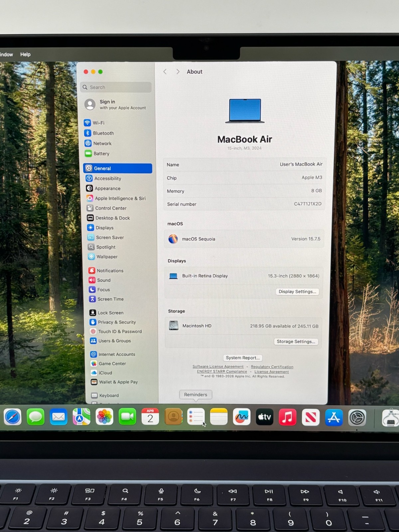Open Wi-Fi settings in sidebar

[94, 123]
